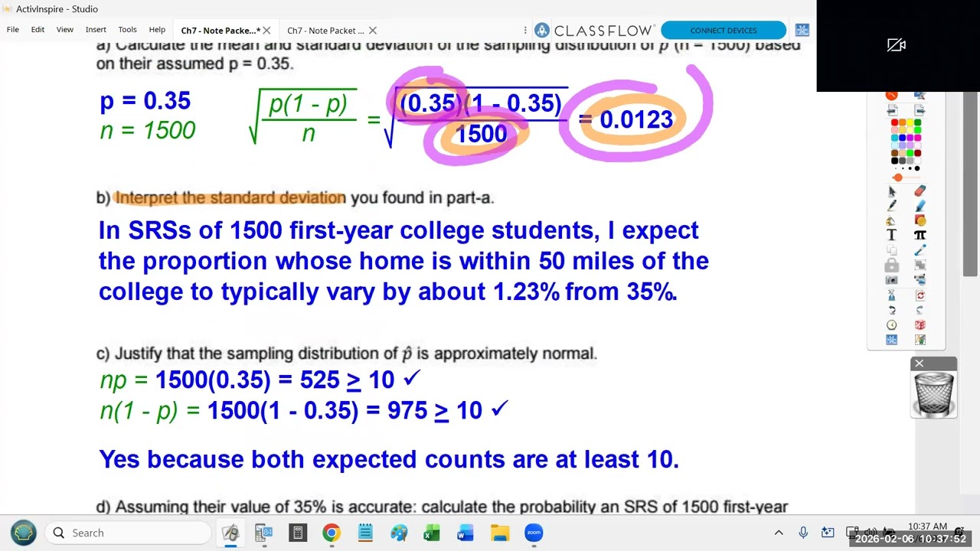This screenshot has height=551, width=980.
Task: Switch to first Ch7 - Note Packe...* tab
Action: click(x=219, y=31)
